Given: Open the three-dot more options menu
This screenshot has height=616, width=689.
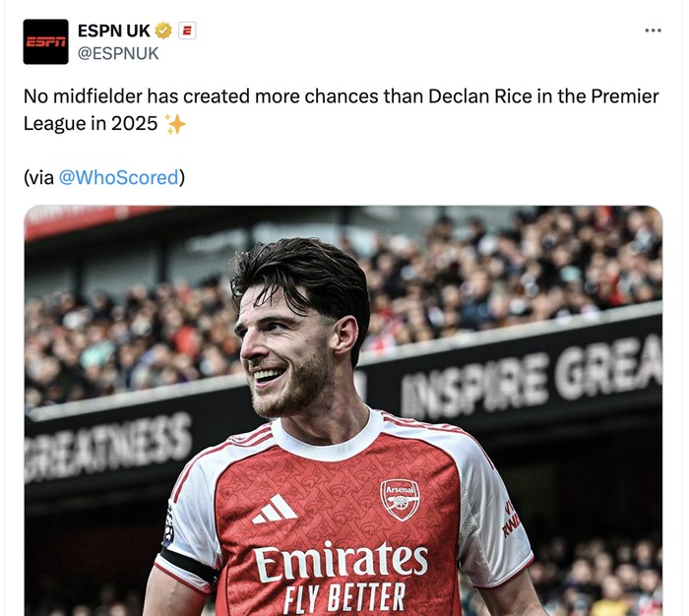Looking at the screenshot, I should pyautogui.click(x=653, y=31).
